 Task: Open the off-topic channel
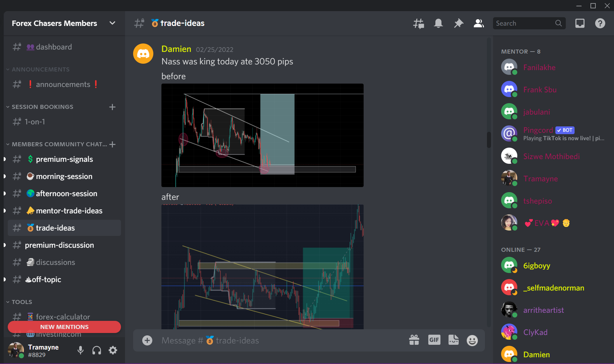(64, 279)
